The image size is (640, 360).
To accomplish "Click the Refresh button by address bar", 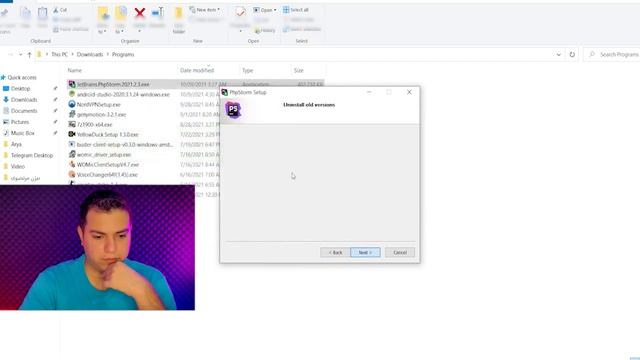I will (572, 55).
